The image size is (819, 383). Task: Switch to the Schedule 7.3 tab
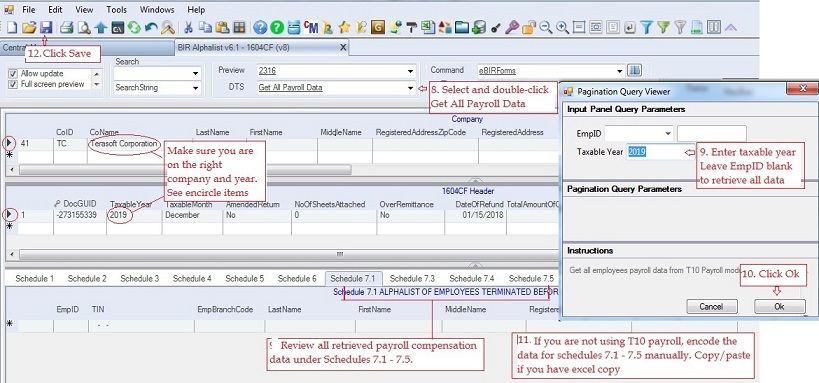412,278
